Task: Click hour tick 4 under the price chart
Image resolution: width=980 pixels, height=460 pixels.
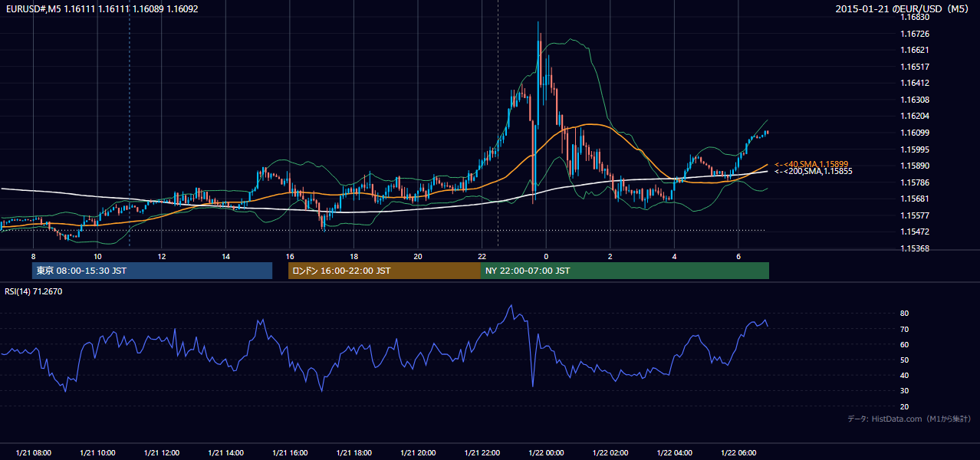Action: 673,256
